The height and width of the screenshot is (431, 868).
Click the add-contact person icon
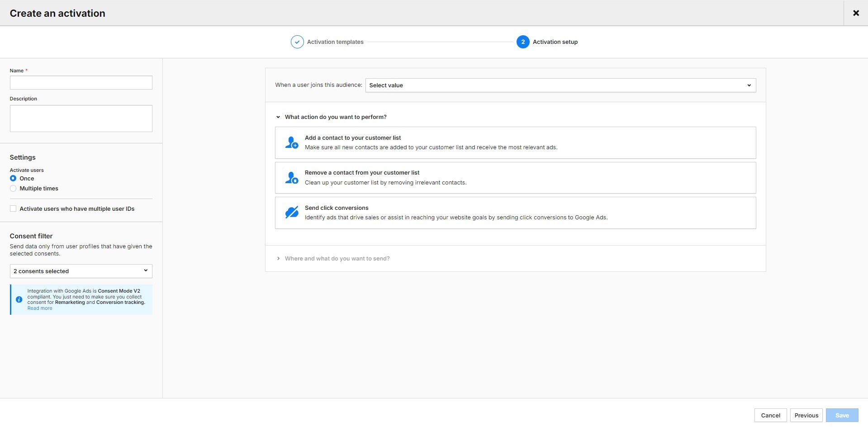click(291, 142)
